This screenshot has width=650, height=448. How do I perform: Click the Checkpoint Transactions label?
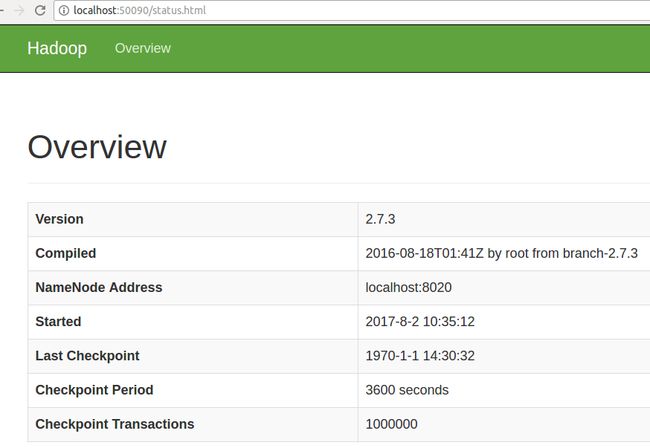[x=115, y=424]
